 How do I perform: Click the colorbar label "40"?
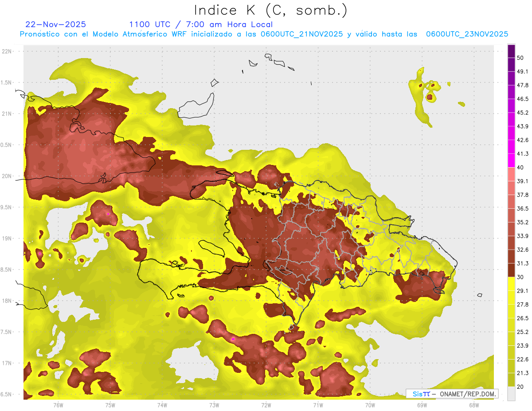tap(520, 168)
